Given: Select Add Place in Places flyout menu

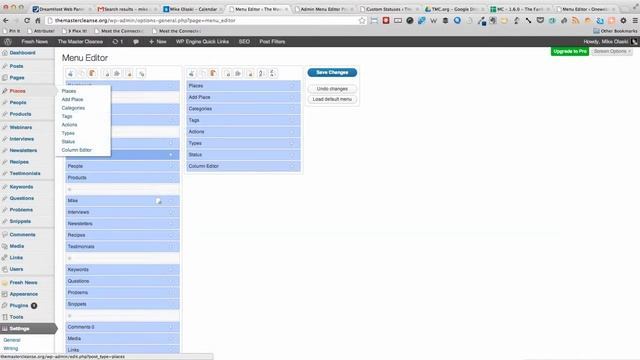Looking at the screenshot, I should pyautogui.click(x=72, y=100).
